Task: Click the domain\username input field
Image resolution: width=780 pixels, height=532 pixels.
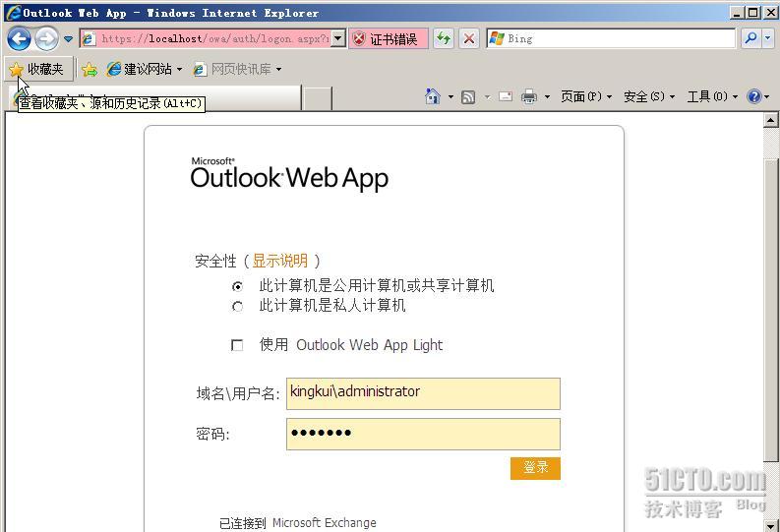Action: [423, 393]
